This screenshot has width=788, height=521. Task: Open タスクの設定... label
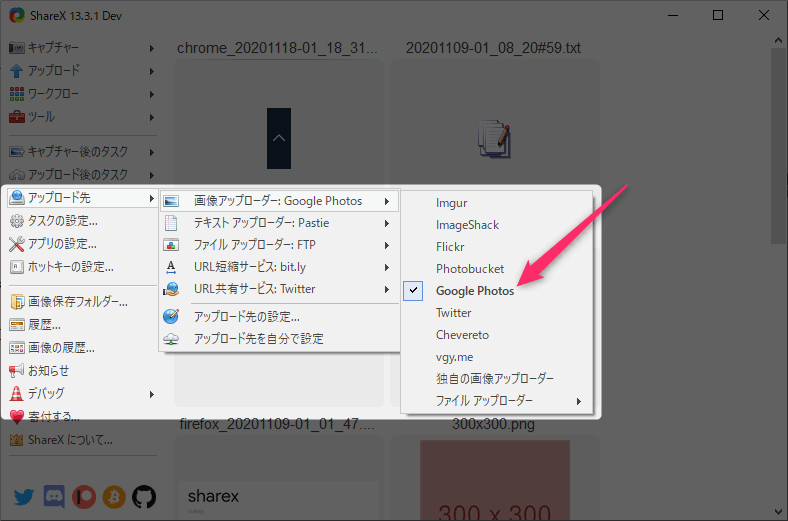63,221
